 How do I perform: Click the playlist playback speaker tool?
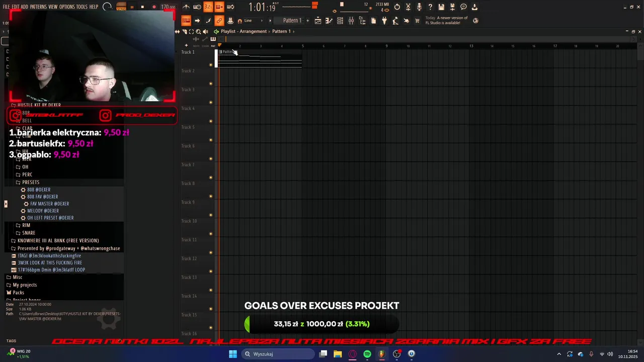pos(205,32)
